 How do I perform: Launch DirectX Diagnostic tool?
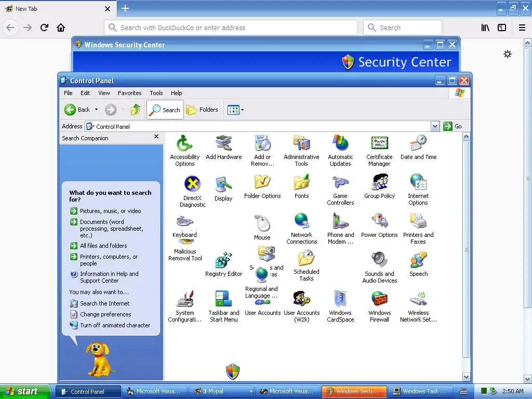[192, 191]
